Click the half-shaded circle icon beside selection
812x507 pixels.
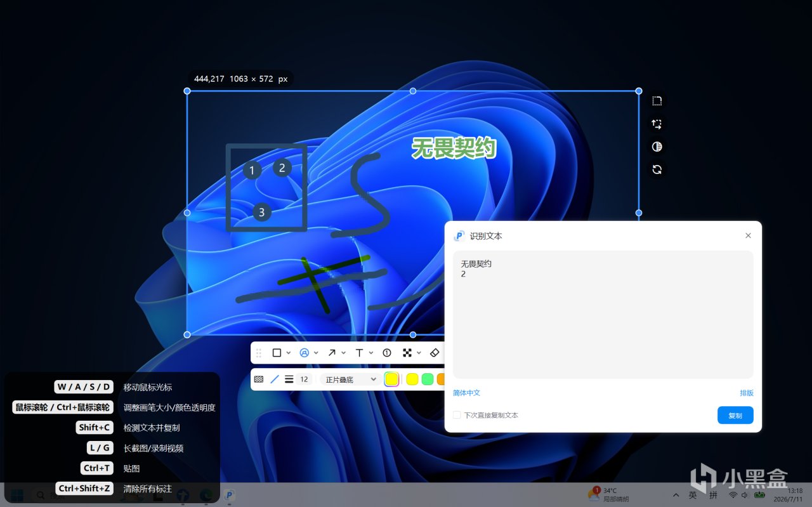tap(657, 147)
